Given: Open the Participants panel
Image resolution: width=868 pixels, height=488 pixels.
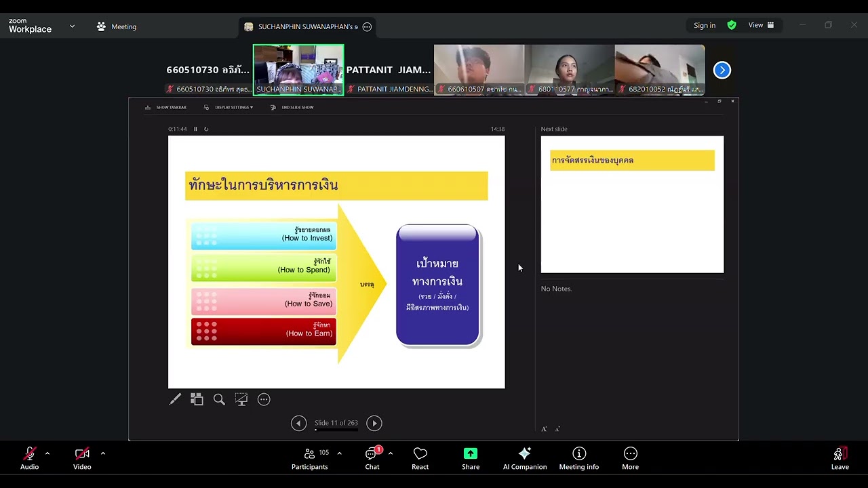Looking at the screenshot, I should click(310, 458).
